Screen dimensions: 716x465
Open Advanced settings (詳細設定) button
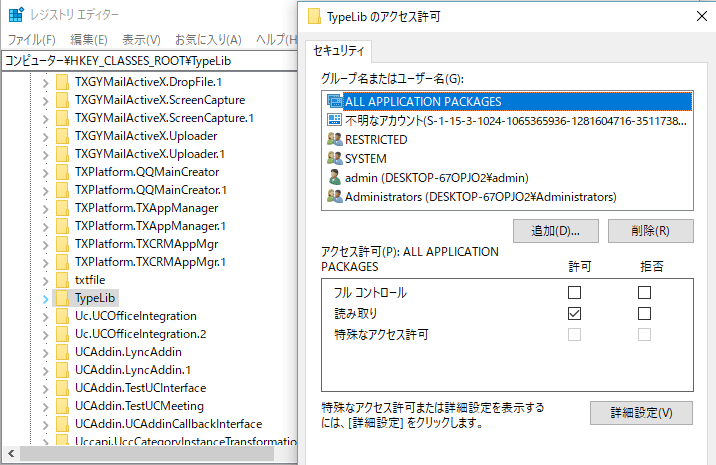tap(641, 413)
